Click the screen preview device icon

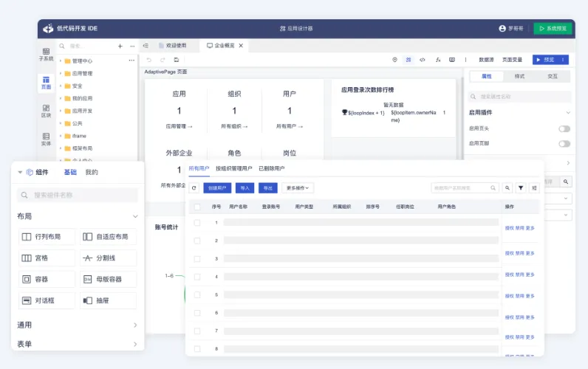(x=452, y=60)
